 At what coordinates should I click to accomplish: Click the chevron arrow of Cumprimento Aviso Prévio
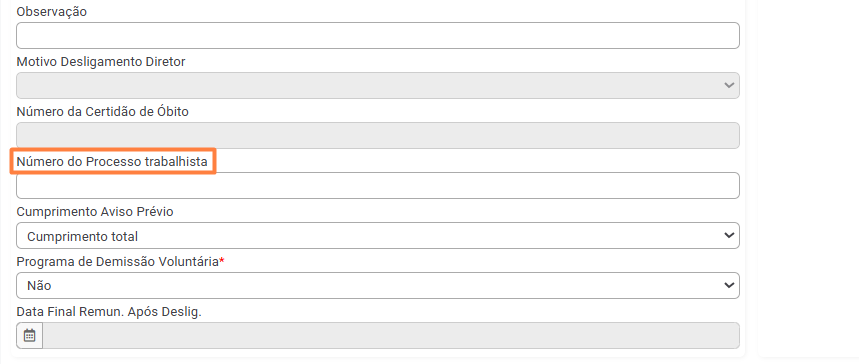pyautogui.click(x=729, y=236)
